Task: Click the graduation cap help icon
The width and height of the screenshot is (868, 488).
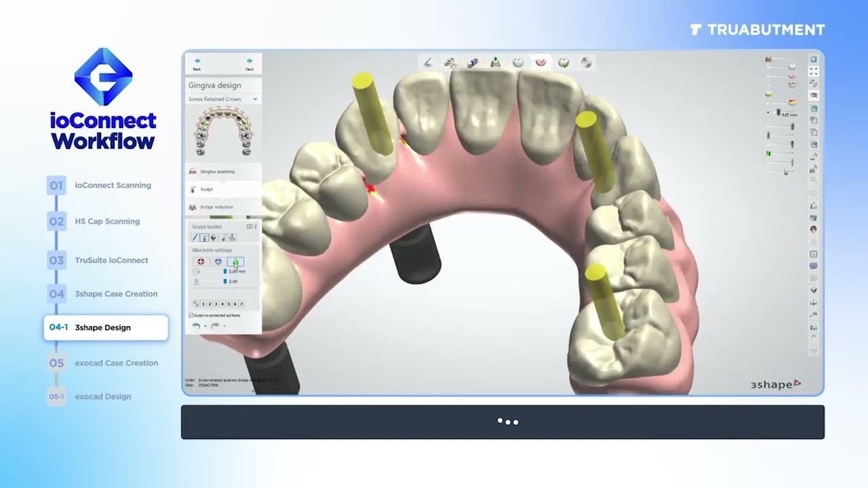Action: click(814, 96)
